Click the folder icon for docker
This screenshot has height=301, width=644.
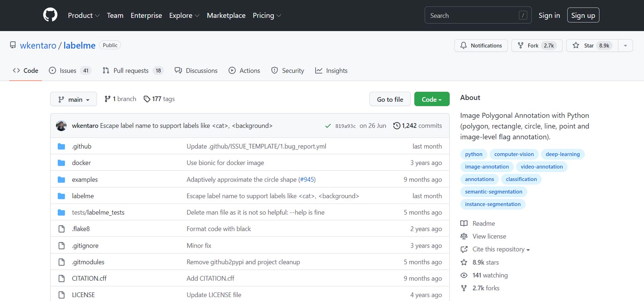[x=62, y=163]
